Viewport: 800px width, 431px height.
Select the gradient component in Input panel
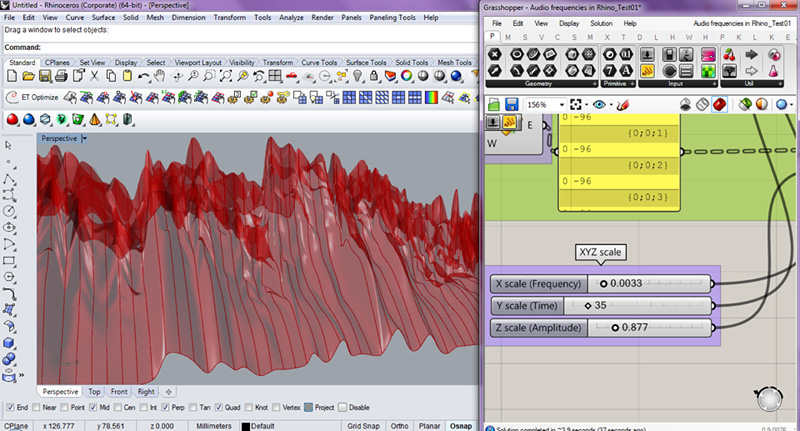[x=708, y=55]
